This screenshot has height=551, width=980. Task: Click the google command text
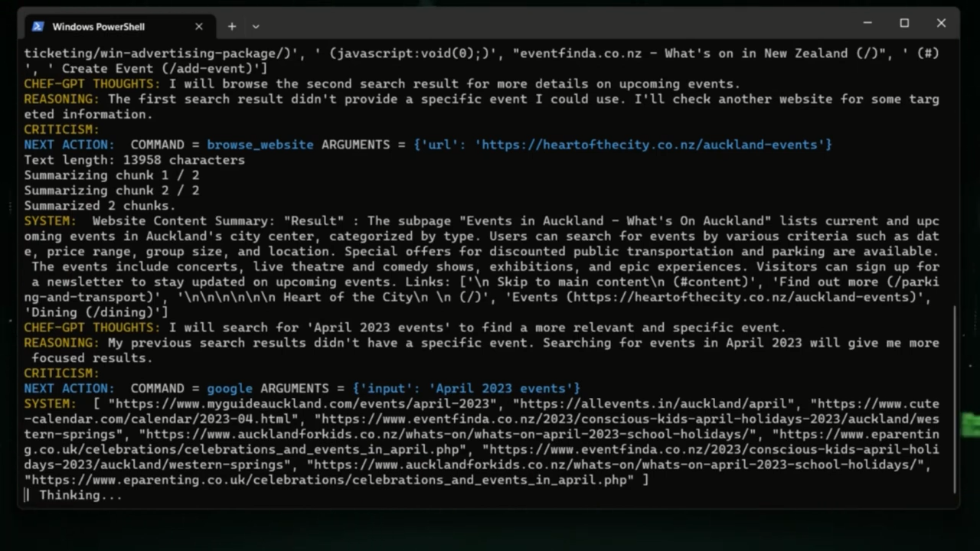(230, 389)
